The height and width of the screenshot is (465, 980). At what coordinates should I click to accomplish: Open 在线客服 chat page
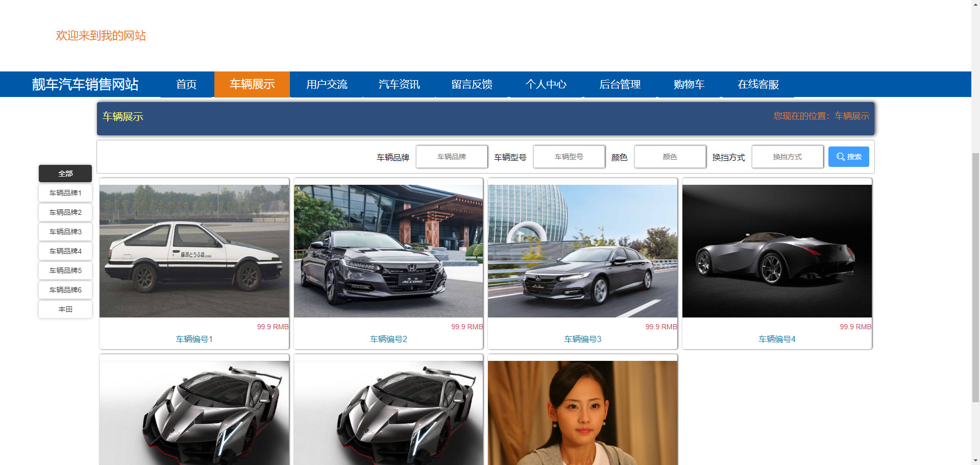758,84
